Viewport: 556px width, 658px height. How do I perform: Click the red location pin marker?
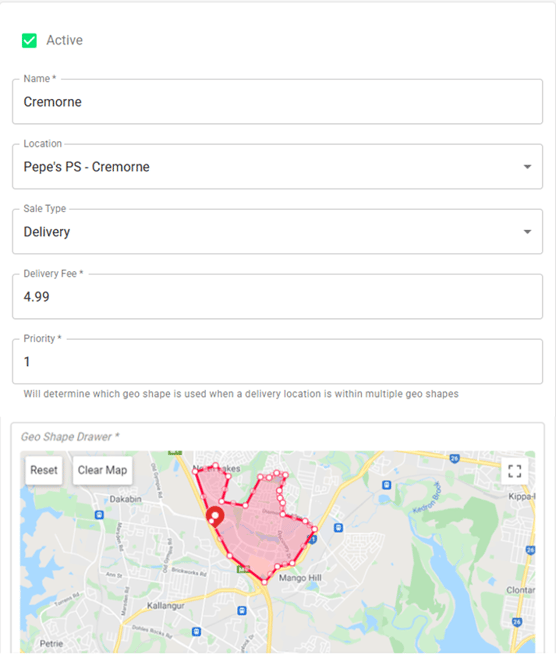click(x=215, y=517)
